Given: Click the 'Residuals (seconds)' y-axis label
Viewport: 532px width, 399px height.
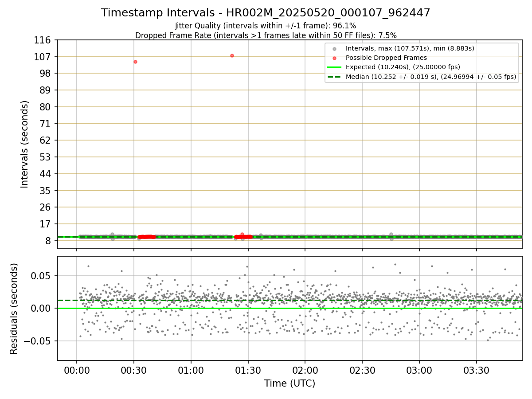Looking at the screenshot, I should tap(14, 309).
